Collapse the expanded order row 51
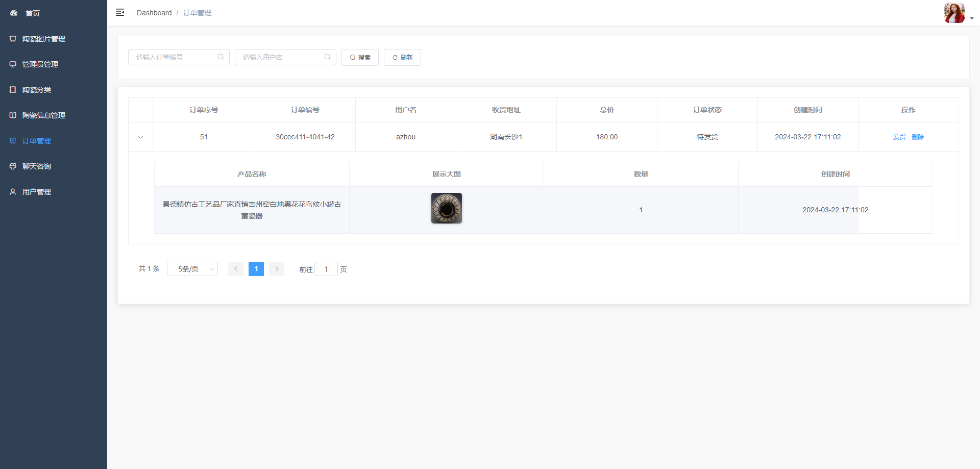The image size is (980, 469). (140, 137)
